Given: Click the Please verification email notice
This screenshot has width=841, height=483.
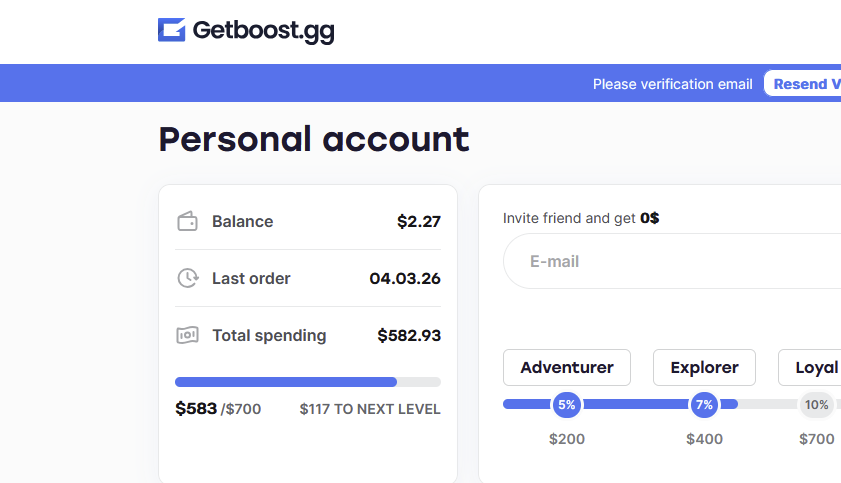Looking at the screenshot, I should 673,84.
